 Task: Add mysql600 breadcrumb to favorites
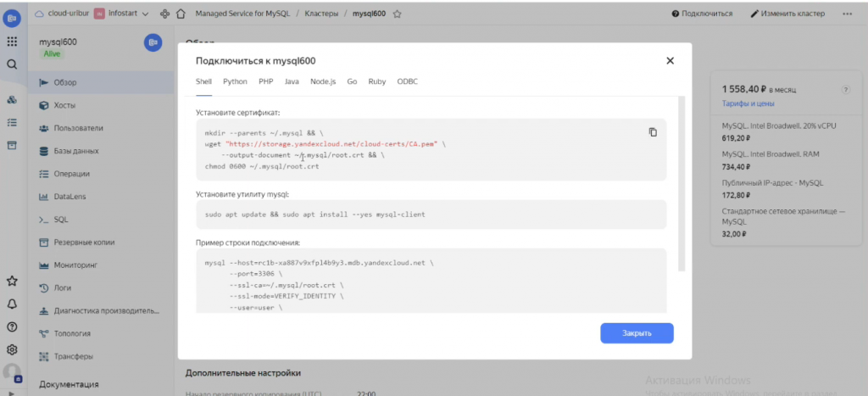click(397, 14)
